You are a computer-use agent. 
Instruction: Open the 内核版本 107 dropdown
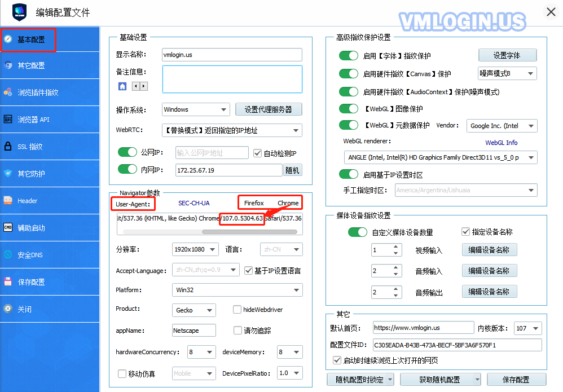point(528,328)
